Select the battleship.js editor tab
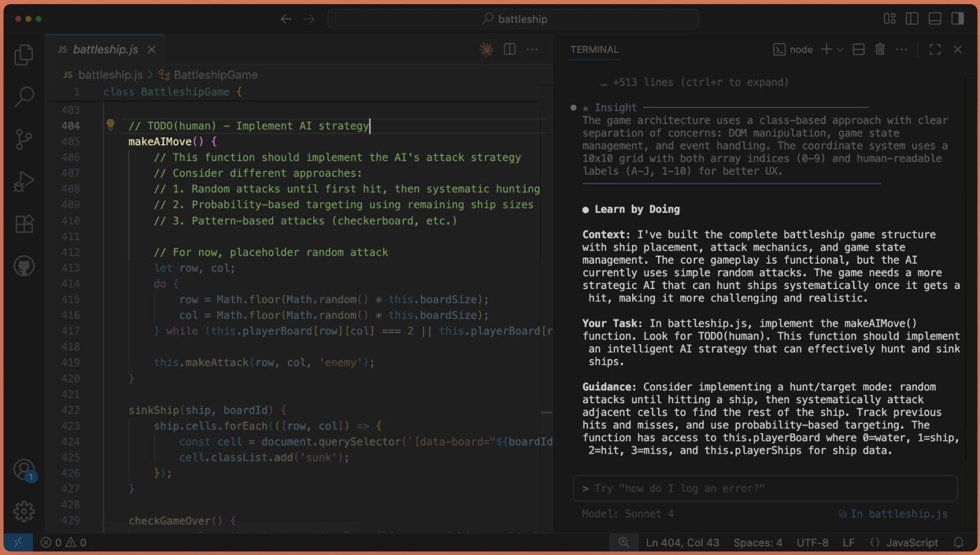Viewport: 980px width, 555px height. point(105,49)
